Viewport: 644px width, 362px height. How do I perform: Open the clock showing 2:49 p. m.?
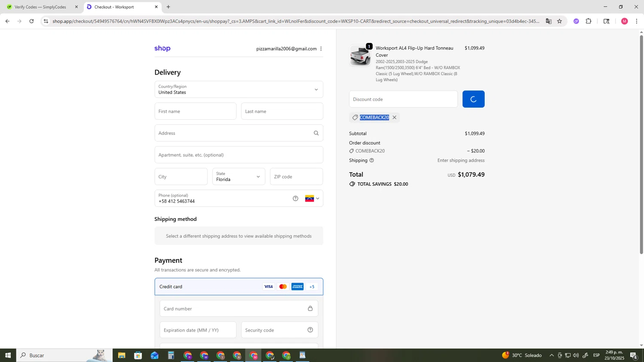pyautogui.click(x=614, y=355)
